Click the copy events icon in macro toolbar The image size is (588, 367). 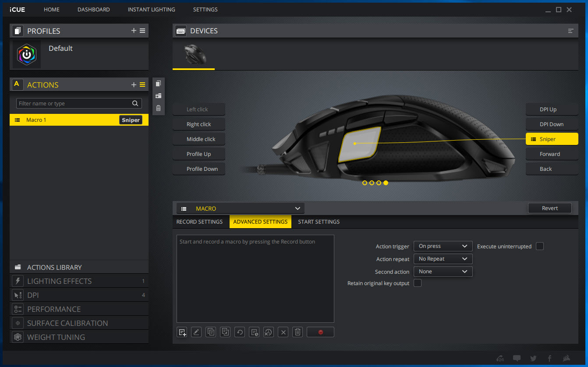(211, 332)
